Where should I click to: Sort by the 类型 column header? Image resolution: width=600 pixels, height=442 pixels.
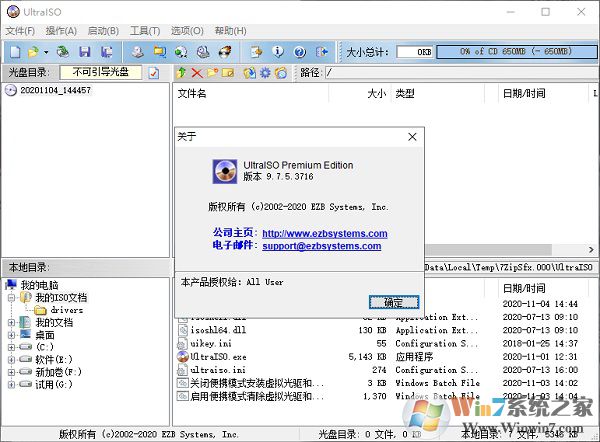(438, 93)
